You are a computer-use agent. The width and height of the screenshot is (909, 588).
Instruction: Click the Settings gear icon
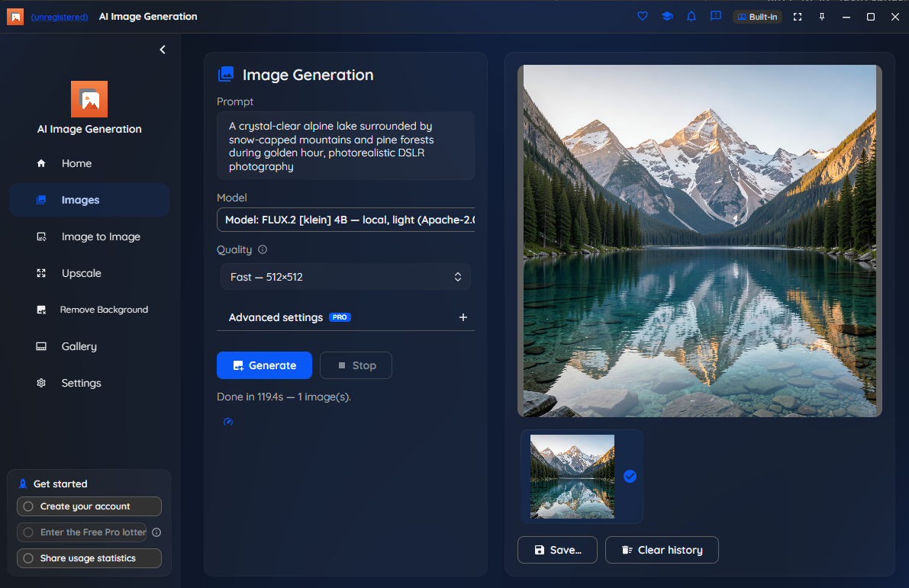[x=41, y=382]
